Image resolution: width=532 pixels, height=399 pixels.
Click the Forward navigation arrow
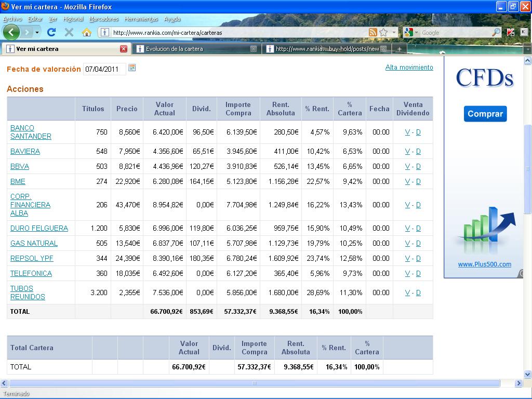click(x=27, y=33)
